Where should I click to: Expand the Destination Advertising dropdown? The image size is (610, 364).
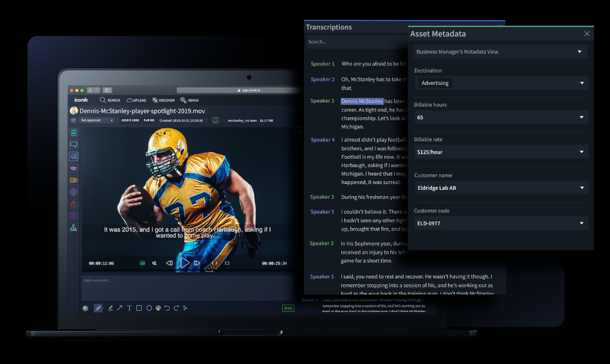point(501,83)
